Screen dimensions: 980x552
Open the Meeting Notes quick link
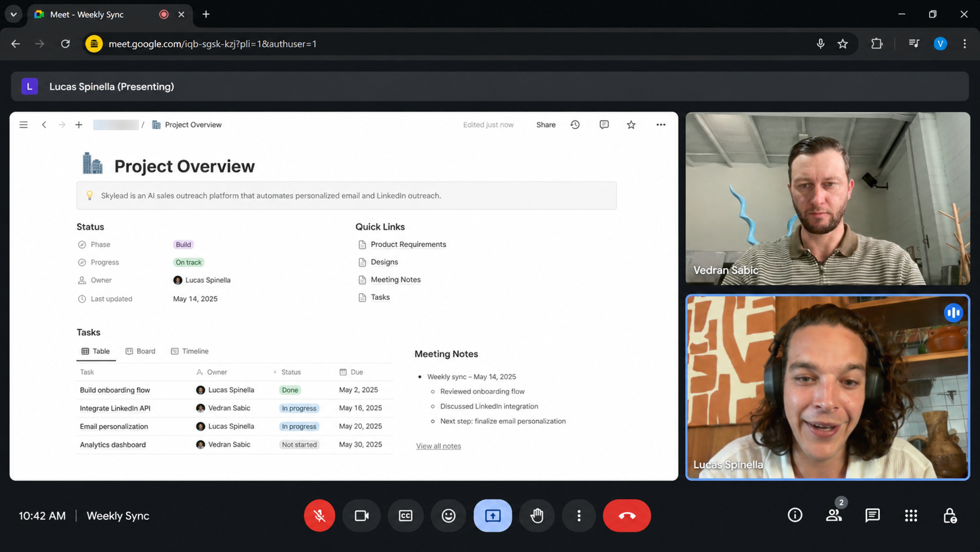tap(396, 280)
